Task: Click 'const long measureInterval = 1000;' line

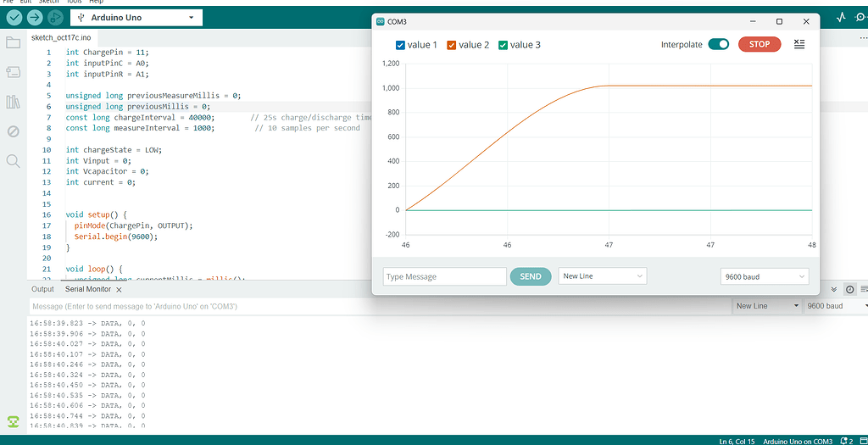Action: pyautogui.click(x=138, y=128)
